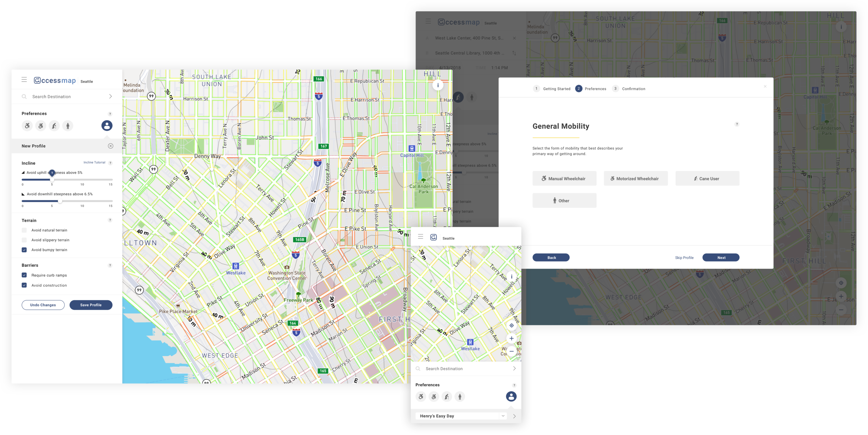Click Seattle Central Library destination field

(x=469, y=53)
